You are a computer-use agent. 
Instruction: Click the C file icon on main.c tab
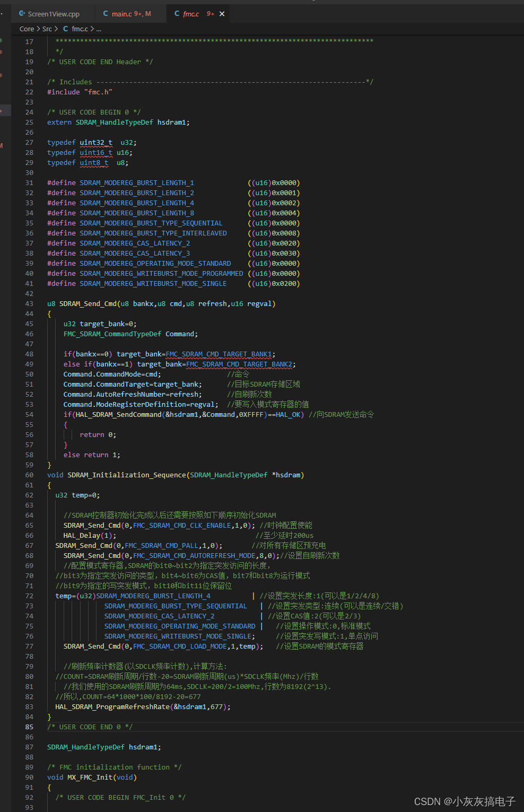coord(106,14)
